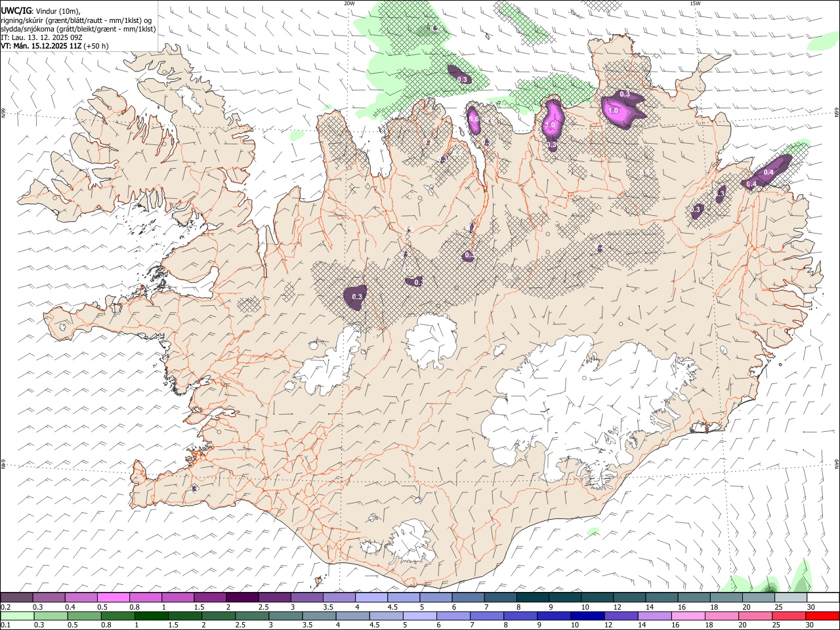Click the "0.6" snowfall value on the map
Image resolution: width=840 pixels, height=630 pixels.
(473, 119)
